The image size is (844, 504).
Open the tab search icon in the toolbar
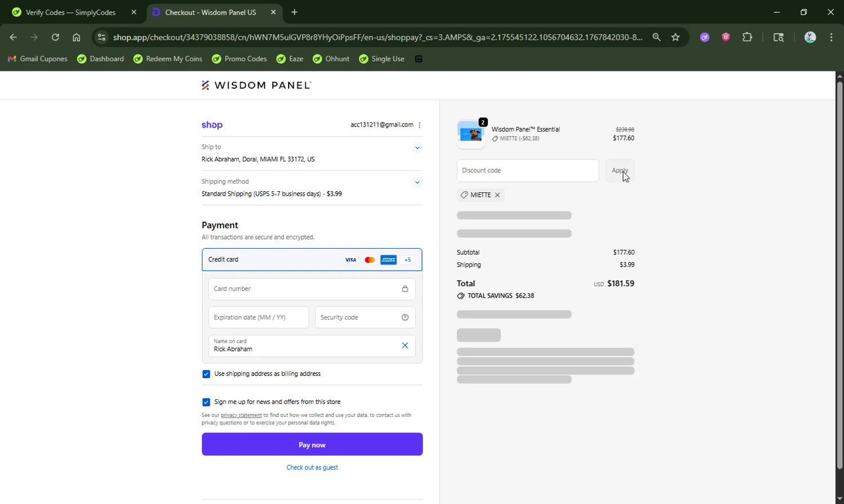click(779, 37)
